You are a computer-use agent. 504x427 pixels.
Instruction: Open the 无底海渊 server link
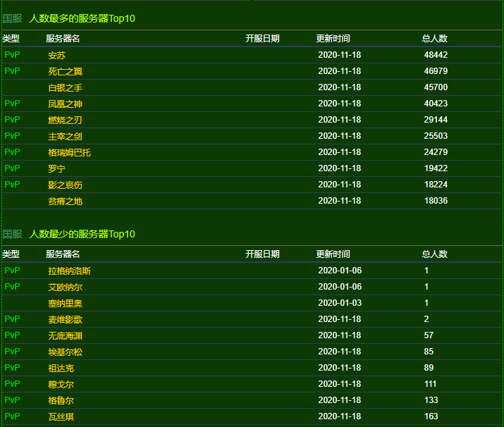click(x=66, y=336)
